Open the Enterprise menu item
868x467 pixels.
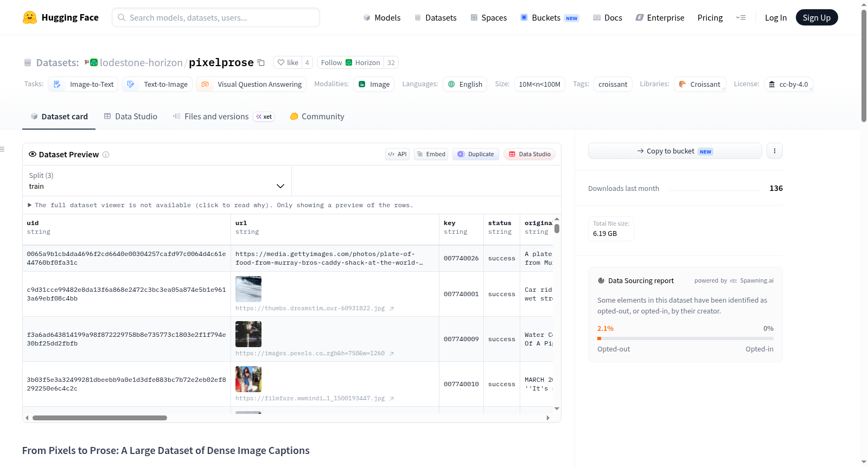(660, 17)
